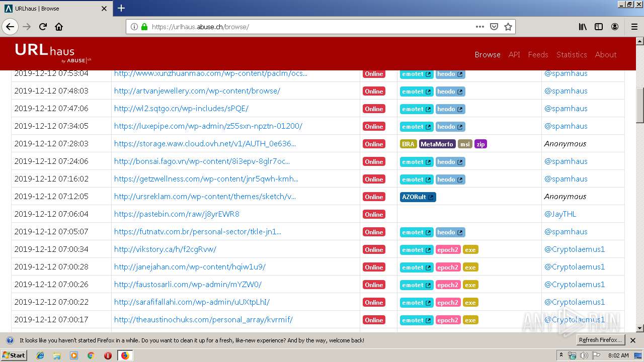Open Internet Explorer from the taskbar

pyautogui.click(x=40, y=355)
